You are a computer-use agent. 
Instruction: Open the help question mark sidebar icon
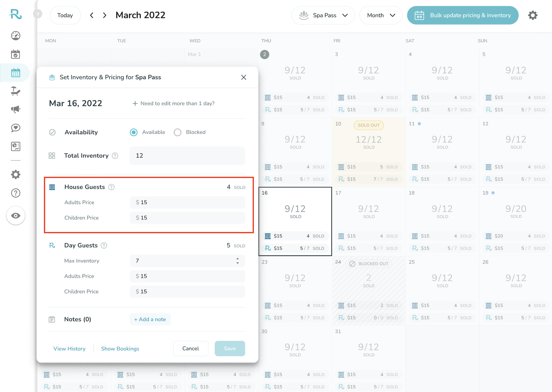[15, 193]
